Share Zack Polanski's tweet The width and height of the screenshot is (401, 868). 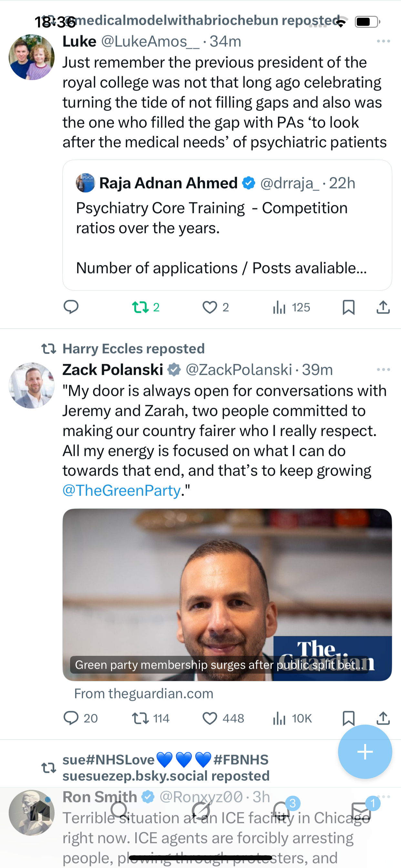pyautogui.click(x=383, y=718)
